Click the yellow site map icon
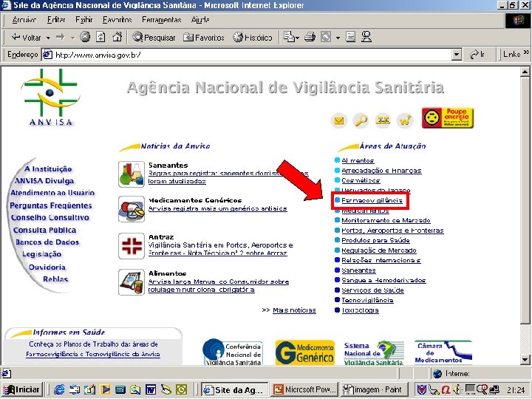The width and height of the screenshot is (532, 399). point(383,120)
